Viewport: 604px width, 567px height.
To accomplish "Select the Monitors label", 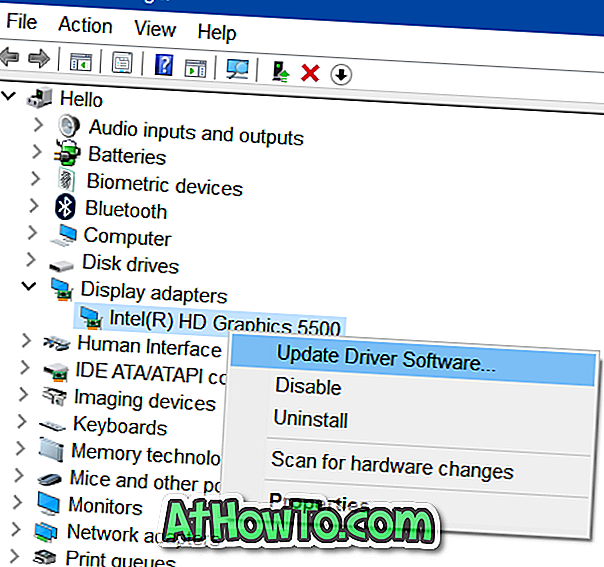I will [105, 506].
